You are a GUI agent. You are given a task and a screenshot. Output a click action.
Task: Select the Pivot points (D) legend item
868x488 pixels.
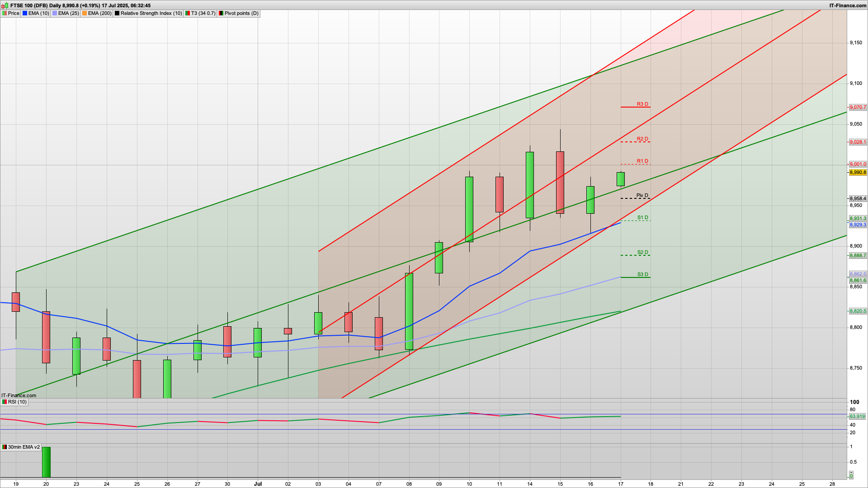click(x=239, y=14)
